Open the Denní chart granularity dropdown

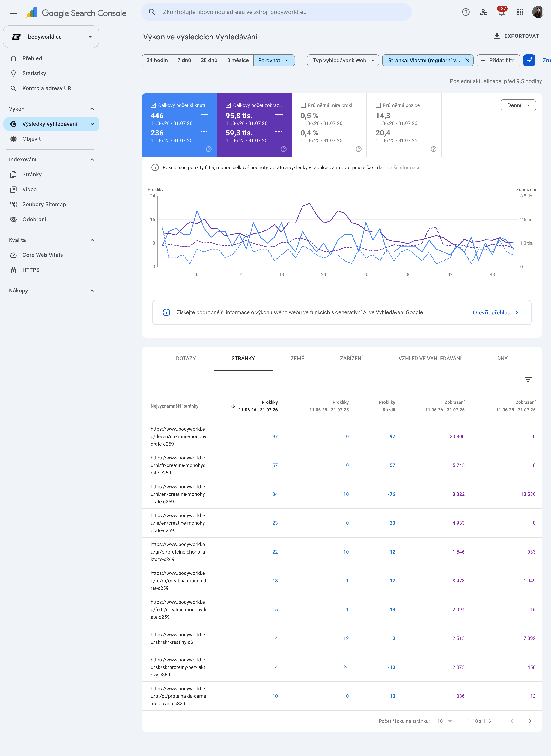[518, 105]
